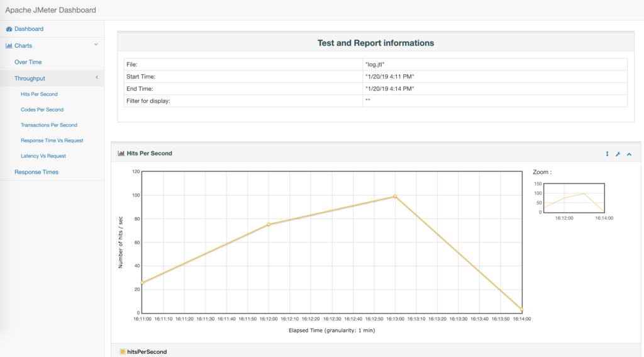Toggle the hitsPerSecond legend color swatch

tap(123, 352)
